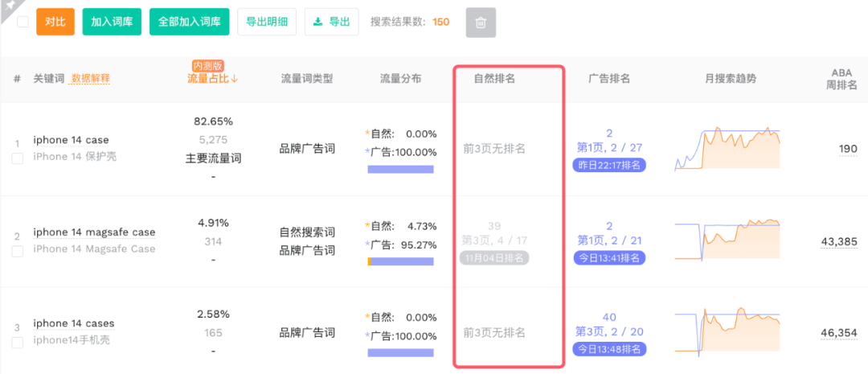The height and width of the screenshot is (374, 868).
Task: Click the ABA 周排名 column header
Action: pyautogui.click(x=841, y=79)
